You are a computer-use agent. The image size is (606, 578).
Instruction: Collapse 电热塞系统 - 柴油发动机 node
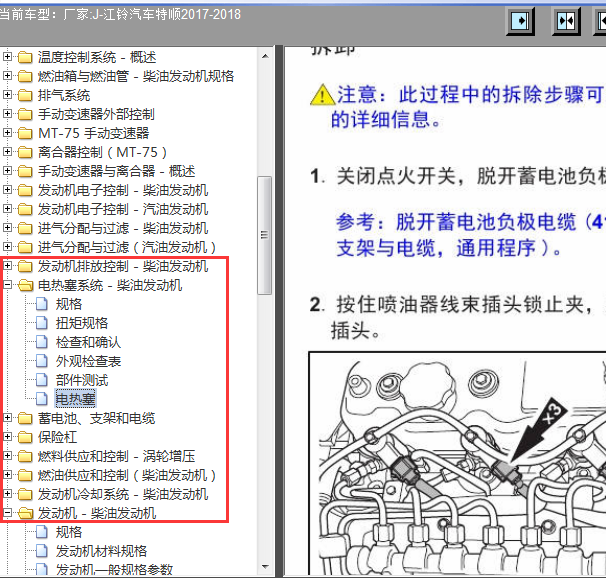(7, 285)
